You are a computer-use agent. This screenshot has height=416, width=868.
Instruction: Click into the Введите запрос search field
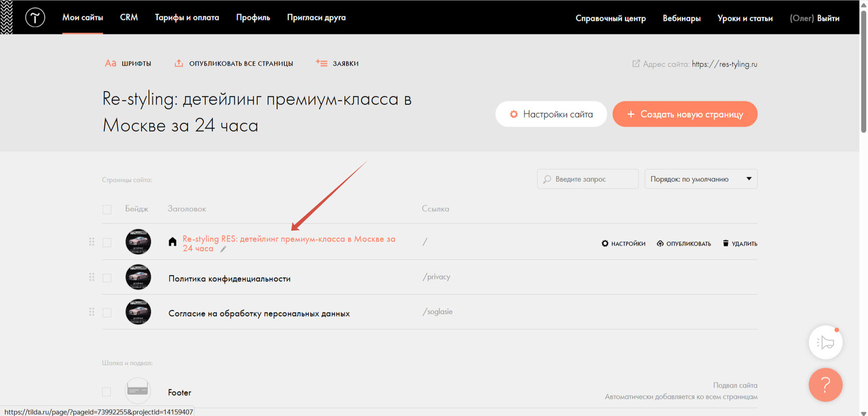tap(588, 179)
